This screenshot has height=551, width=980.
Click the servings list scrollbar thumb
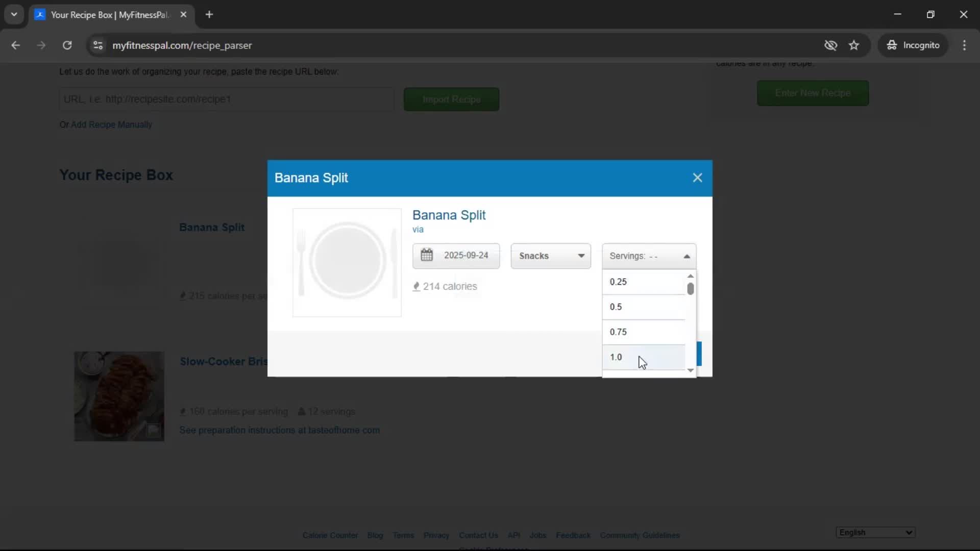click(x=691, y=289)
